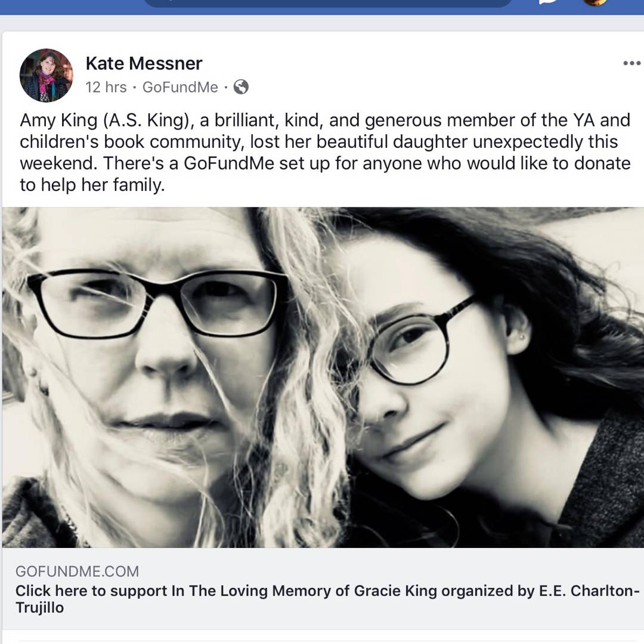The height and width of the screenshot is (644, 644).
Task: Click the GOFUNDME.COM source domain
Action: (x=77, y=571)
